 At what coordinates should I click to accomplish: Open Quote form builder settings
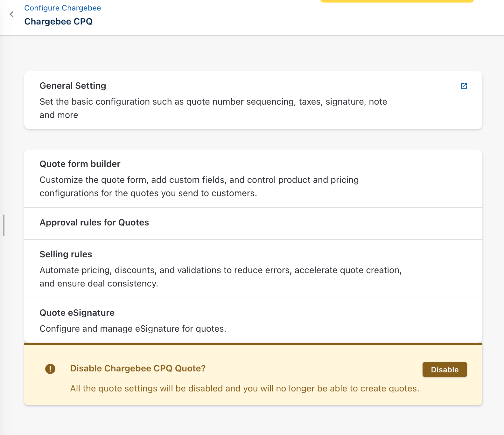point(253,178)
